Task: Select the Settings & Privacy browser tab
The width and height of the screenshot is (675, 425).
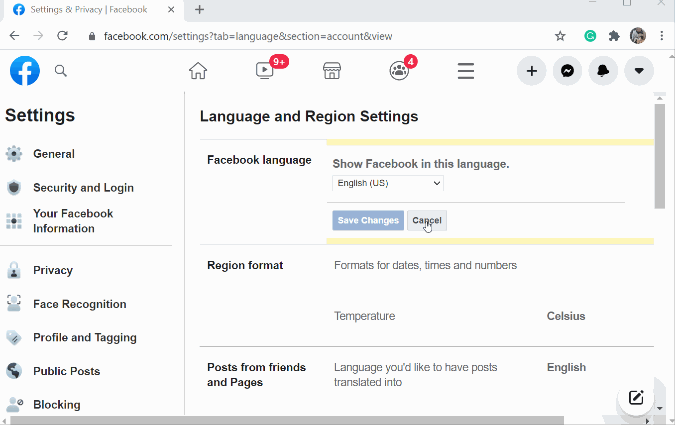Action: 94,10
